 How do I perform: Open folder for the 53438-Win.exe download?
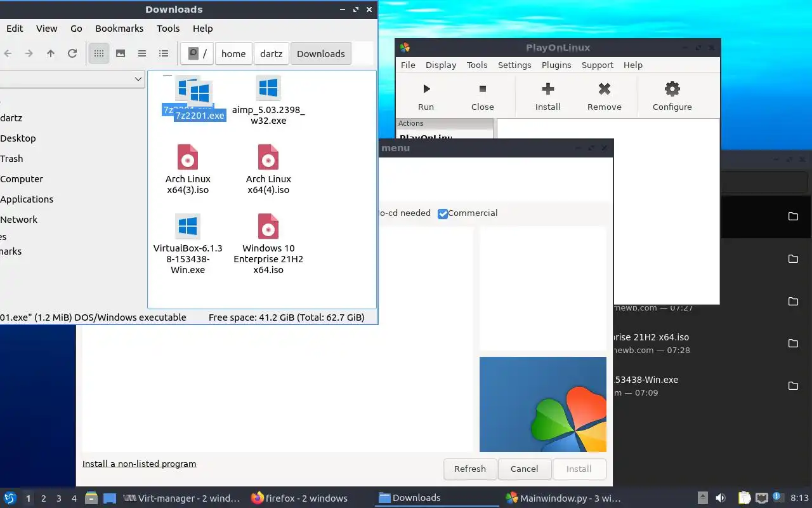click(x=793, y=386)
